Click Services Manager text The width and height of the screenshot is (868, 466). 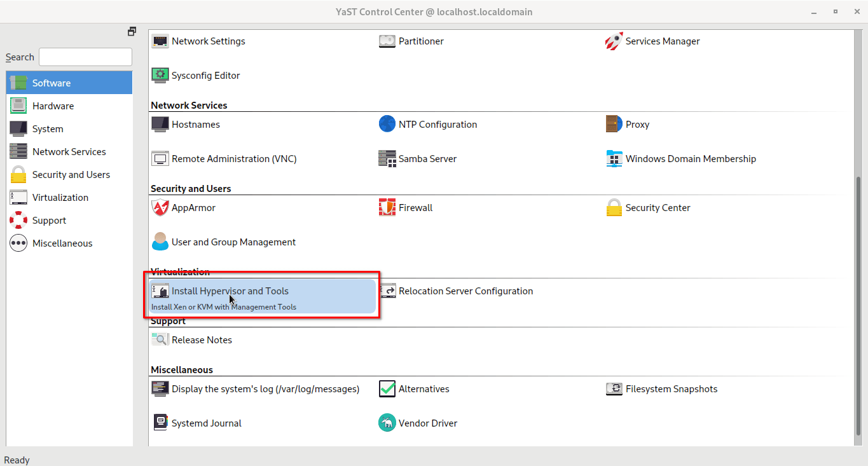[x=663, y=41]
